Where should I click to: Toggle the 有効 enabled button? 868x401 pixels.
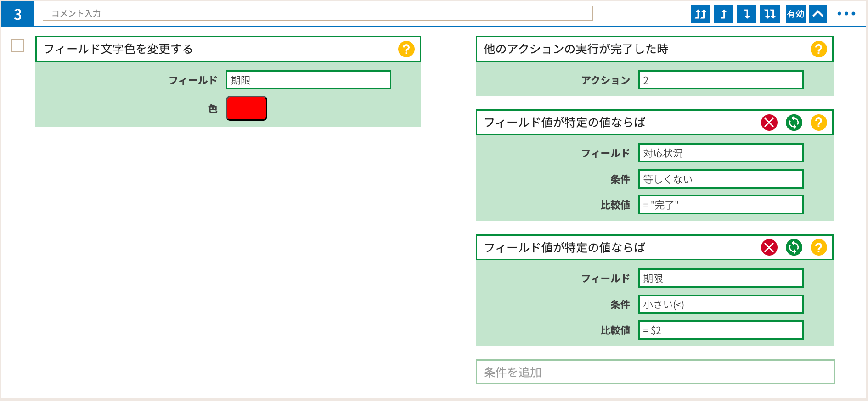coord(795,14)
